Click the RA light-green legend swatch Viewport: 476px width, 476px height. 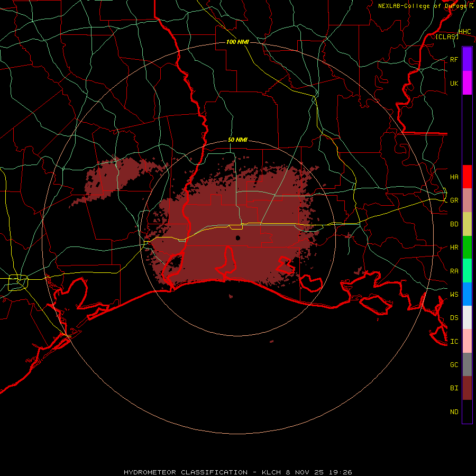click(x=467, y=271)
